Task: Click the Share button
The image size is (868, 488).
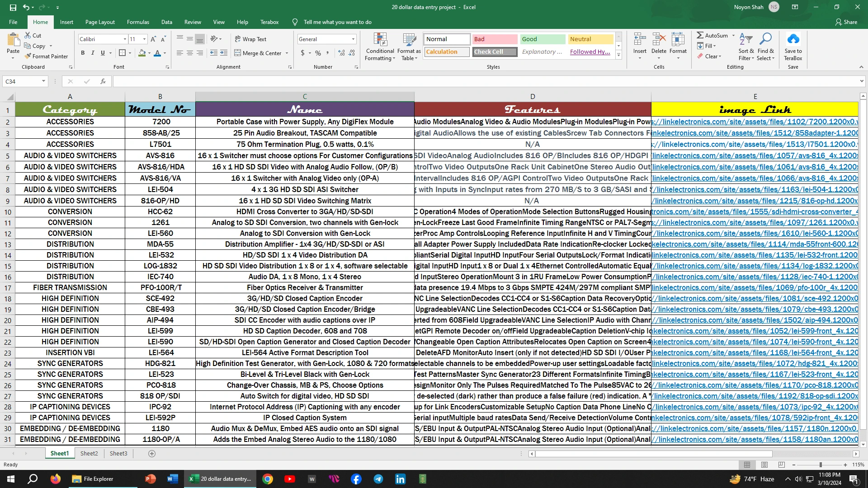Action: [x=846, y=22]
